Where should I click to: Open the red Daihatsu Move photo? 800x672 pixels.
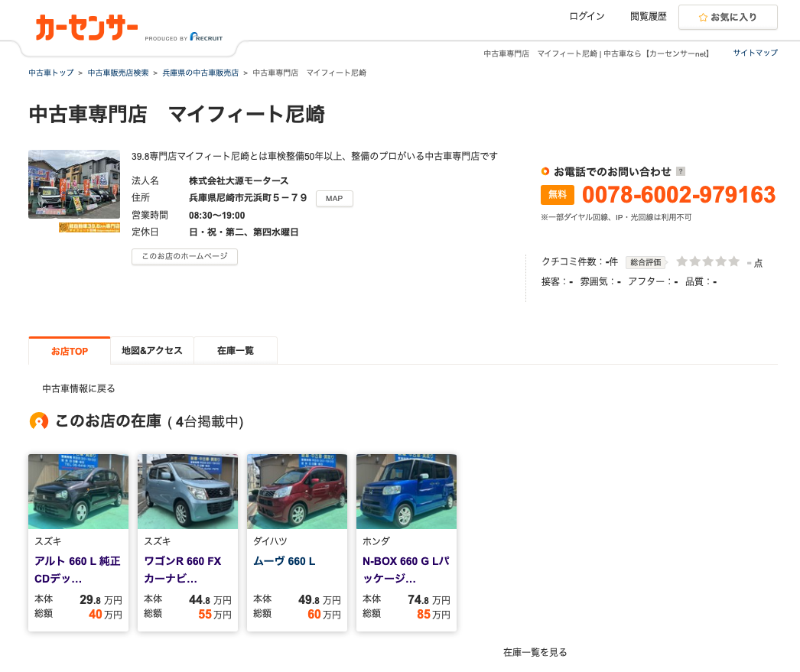pyautogui.click(x=297, y=492)
